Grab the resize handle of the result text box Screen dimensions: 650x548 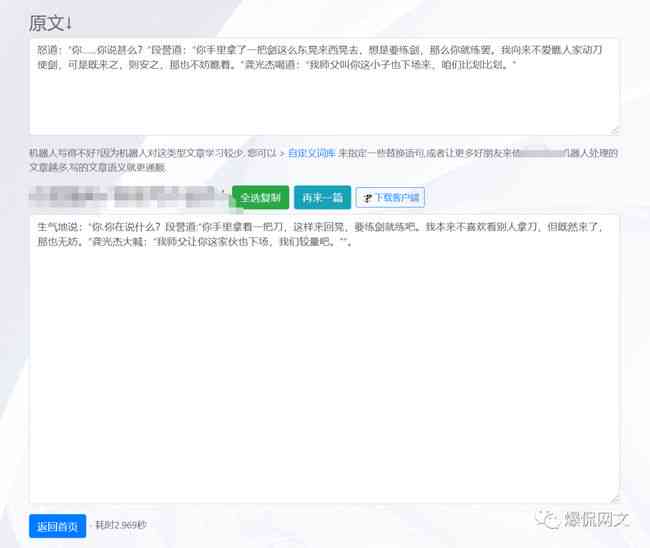pyautogui.click(x=615, y=499)
